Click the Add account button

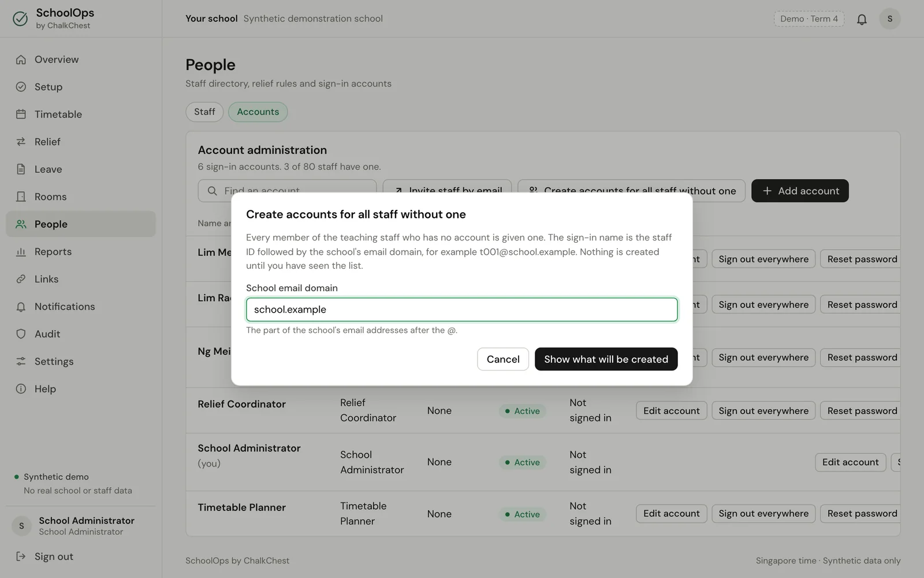coord(800,191)
